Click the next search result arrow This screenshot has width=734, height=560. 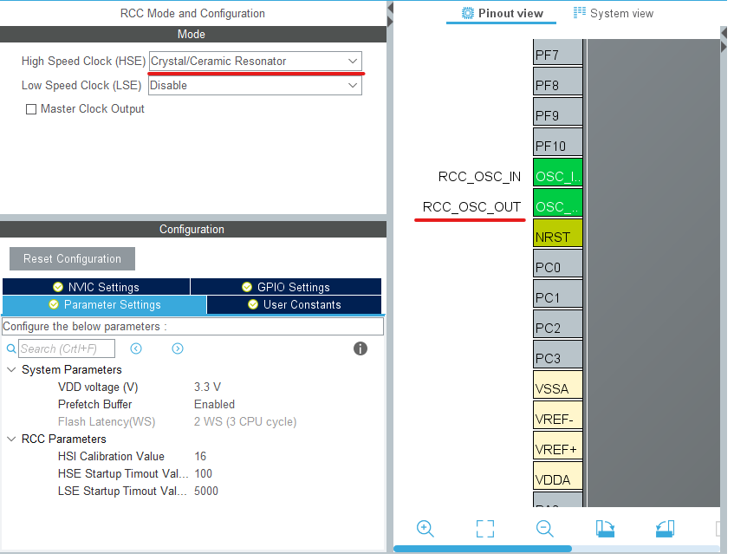[177, 348]
